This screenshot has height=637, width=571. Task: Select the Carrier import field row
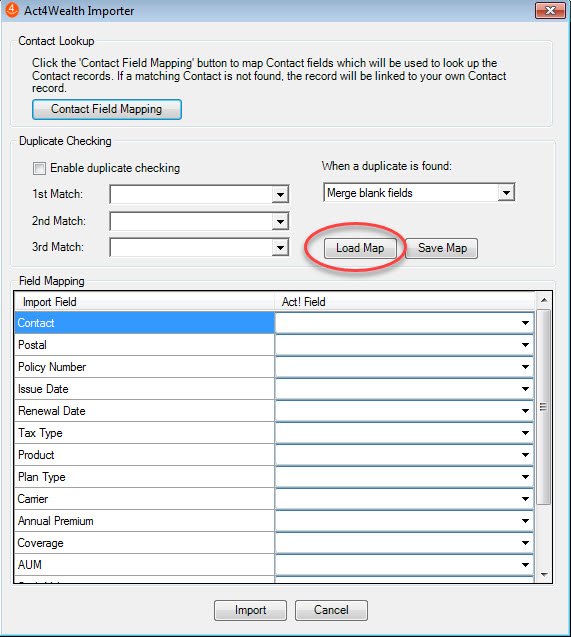[x=145, y=499]
